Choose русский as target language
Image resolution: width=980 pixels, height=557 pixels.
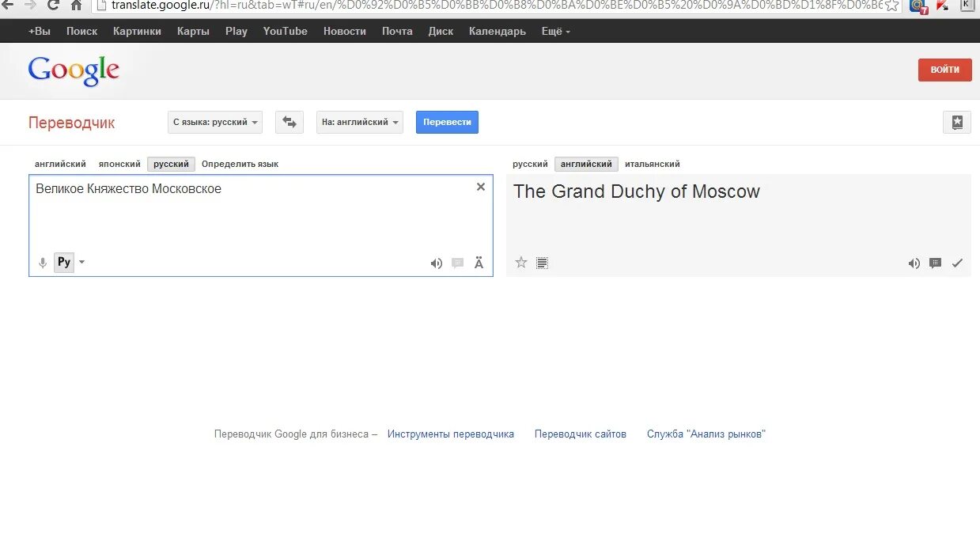530,164
